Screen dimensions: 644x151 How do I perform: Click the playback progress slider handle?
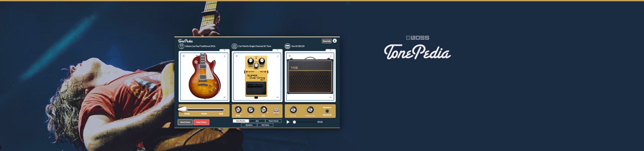tap(294, 122)
